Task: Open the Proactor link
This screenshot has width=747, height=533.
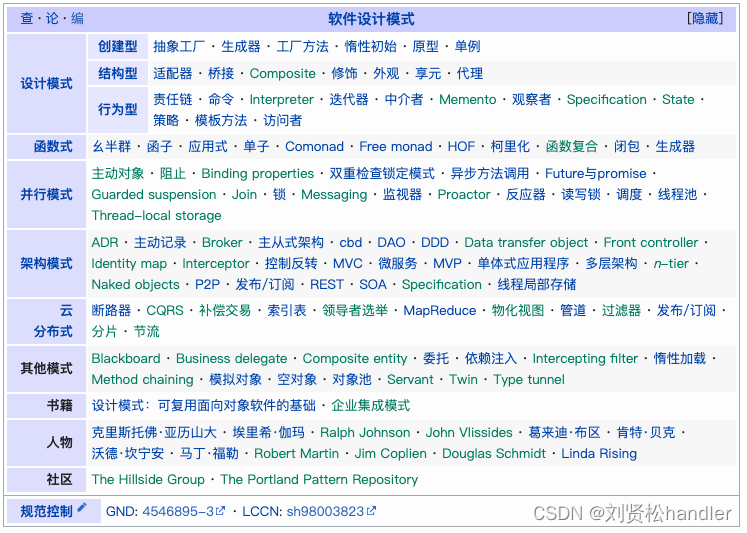Action: point(464,195)
